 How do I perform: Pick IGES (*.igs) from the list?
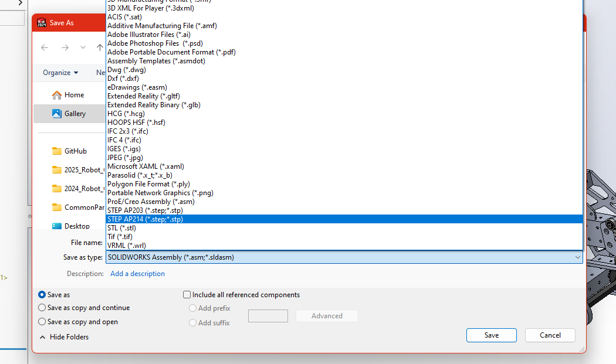click(x=344, y=149)
